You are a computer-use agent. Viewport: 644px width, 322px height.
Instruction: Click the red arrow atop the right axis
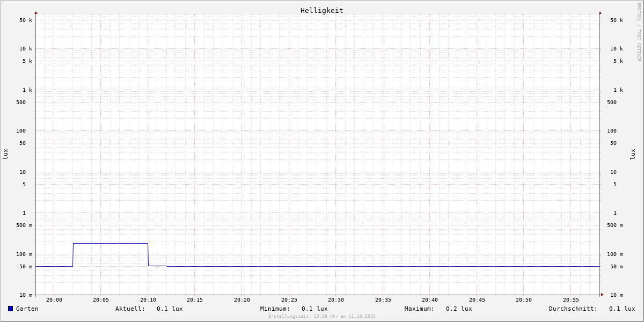coord(600,12)
